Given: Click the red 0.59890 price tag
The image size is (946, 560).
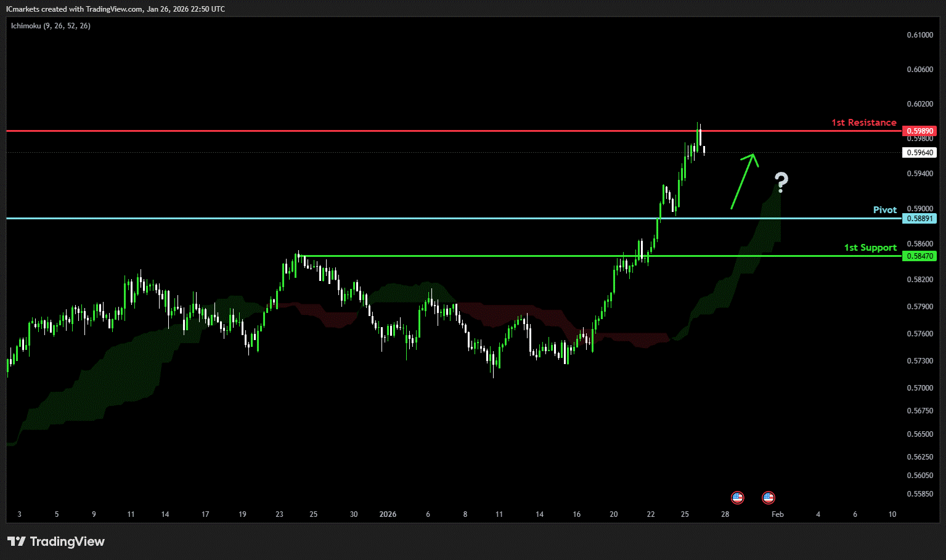Looking at the screenshot, I should click(919, 131).
